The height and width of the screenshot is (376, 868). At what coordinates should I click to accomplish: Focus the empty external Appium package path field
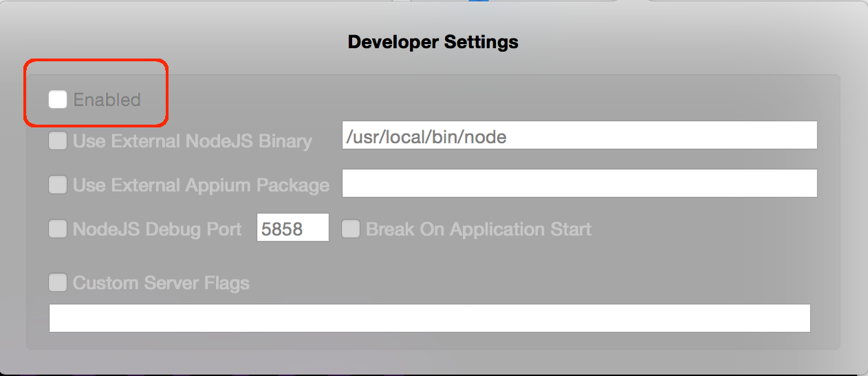(x=580, y=183)
